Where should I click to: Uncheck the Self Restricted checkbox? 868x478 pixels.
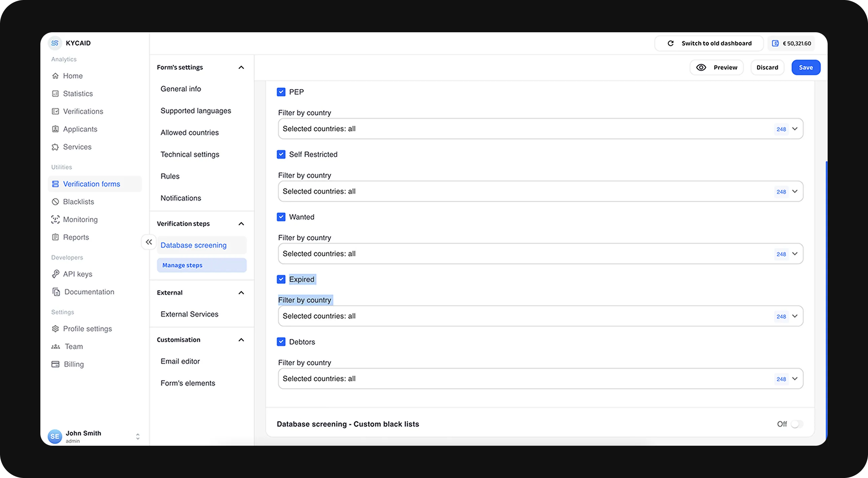point(281,155)
